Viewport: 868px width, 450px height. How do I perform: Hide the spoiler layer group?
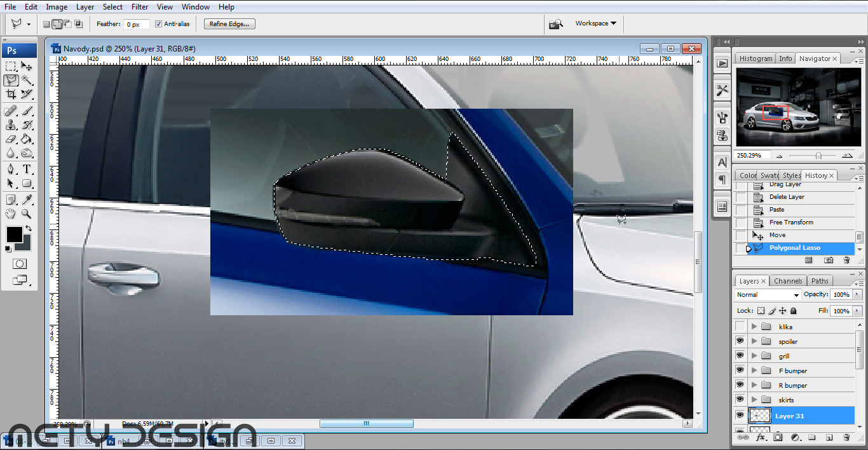point(740,341)
